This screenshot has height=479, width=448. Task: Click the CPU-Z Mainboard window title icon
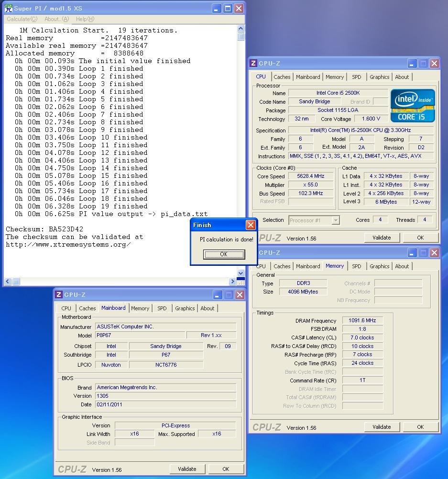59,294
